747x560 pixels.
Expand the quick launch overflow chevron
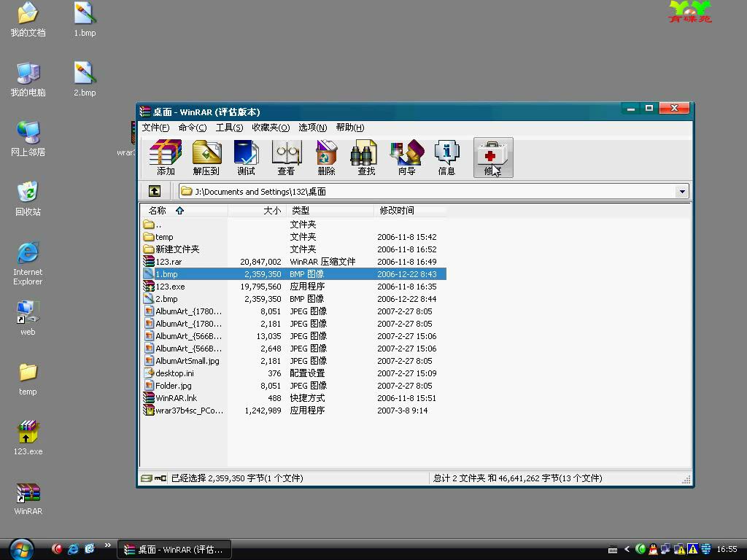[108, 545]
